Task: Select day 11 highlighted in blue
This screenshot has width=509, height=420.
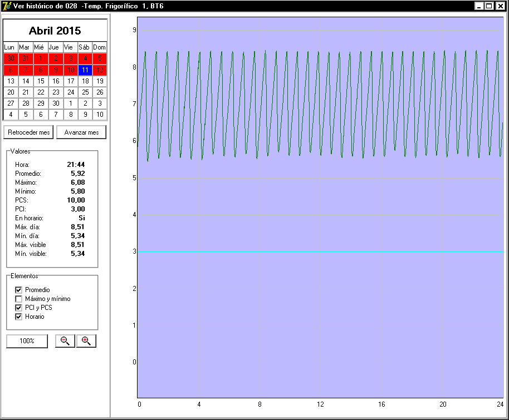Action: 85,70
